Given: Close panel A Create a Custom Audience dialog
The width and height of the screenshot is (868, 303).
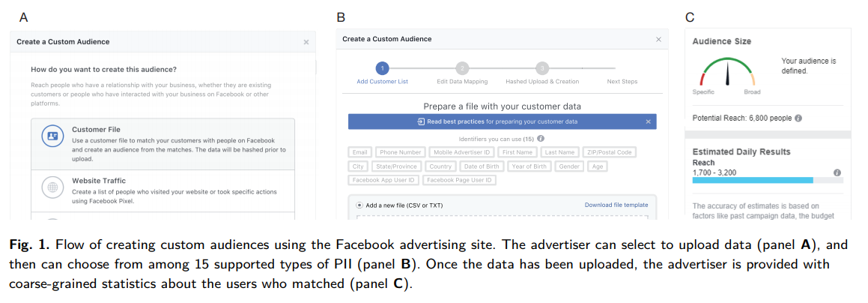Looking at the screenshot, I should coord(306,42).
